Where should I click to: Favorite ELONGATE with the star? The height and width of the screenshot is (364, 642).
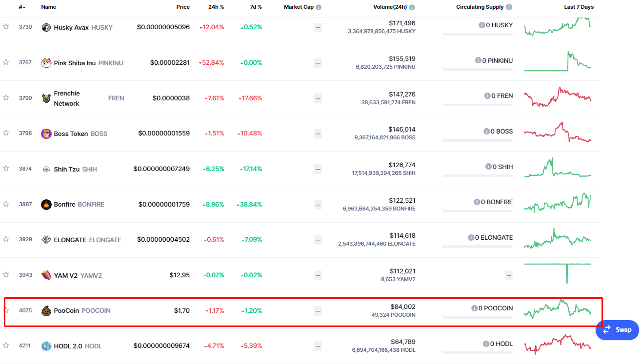tap(6, 239)
